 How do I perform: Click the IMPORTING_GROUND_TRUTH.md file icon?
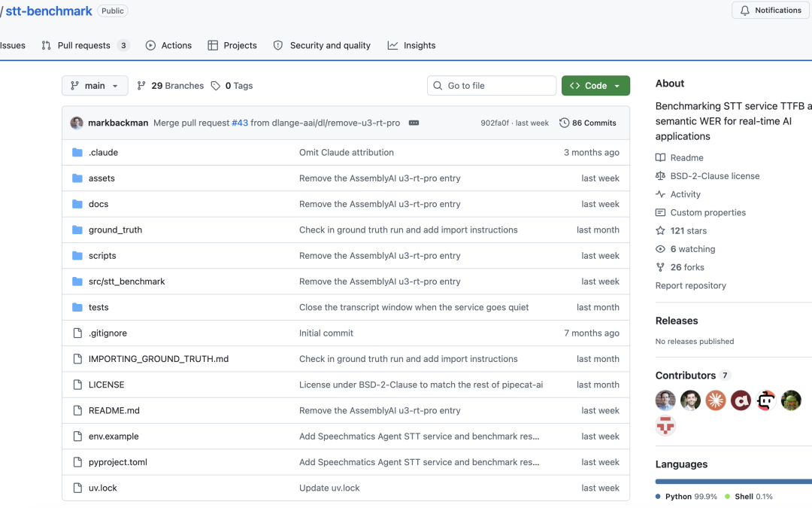click(x=77, y=359)
